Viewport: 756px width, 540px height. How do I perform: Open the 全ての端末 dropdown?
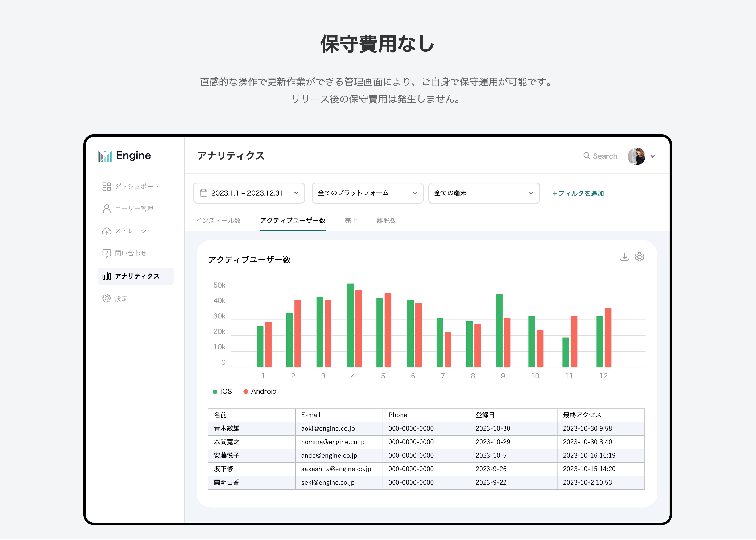(484, 193)
